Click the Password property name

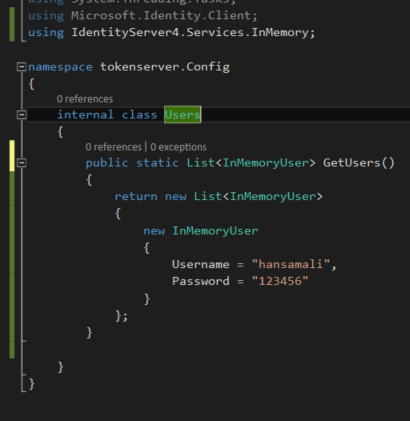point(201,281)
